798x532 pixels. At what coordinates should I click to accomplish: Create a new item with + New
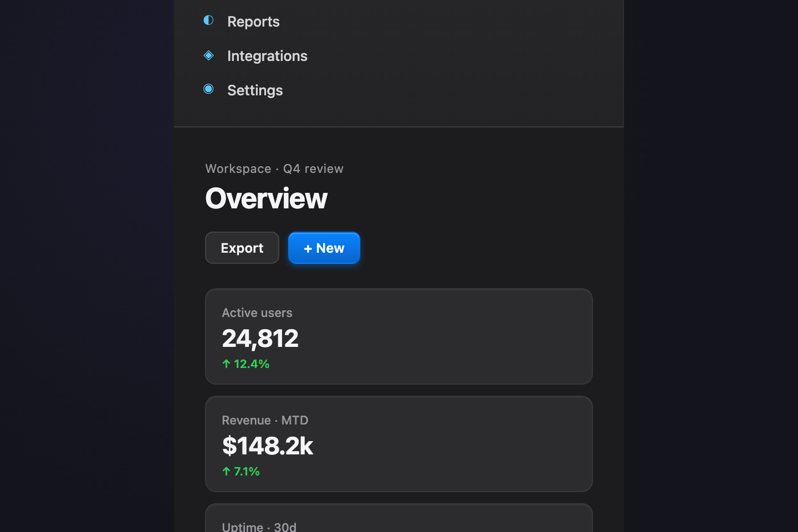(324, 248)
